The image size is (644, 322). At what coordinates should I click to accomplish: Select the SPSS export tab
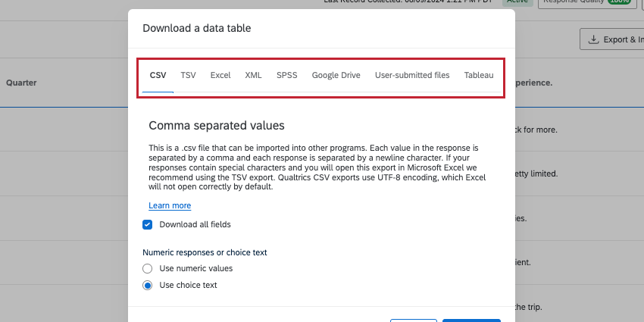point(286,75)
